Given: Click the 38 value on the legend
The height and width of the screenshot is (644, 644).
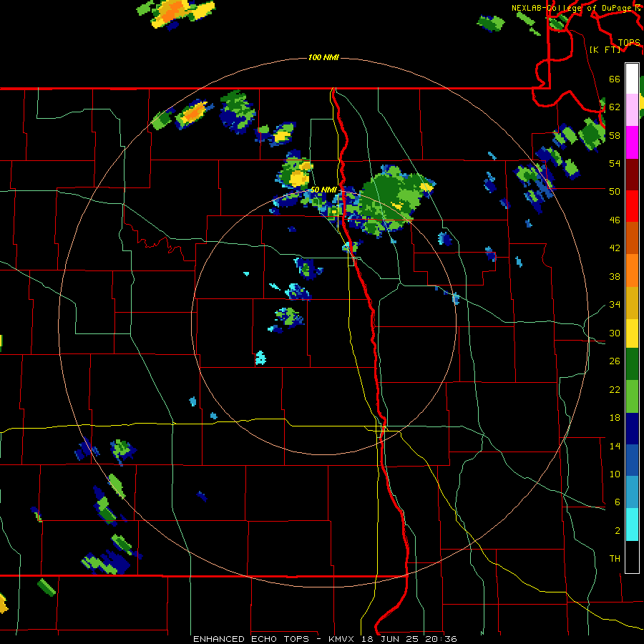Looking at the screenshot, I should point(615,276).
